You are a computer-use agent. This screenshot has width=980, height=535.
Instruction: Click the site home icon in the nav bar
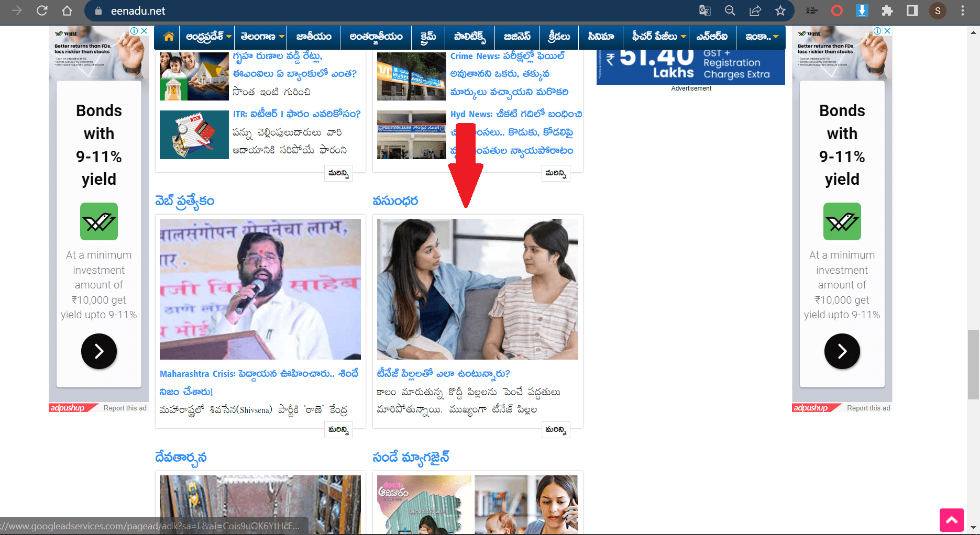pyautogui.click(x=169, y=37)
